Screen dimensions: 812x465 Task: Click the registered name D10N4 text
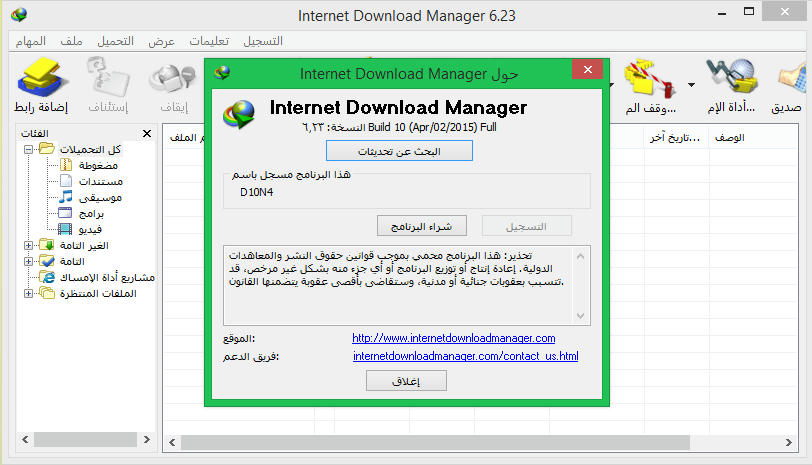(256, 192)
